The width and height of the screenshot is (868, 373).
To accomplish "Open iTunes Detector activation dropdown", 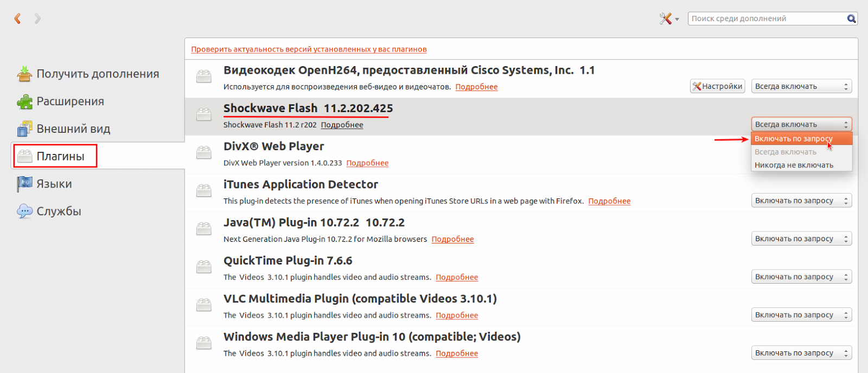I will 801,201.
